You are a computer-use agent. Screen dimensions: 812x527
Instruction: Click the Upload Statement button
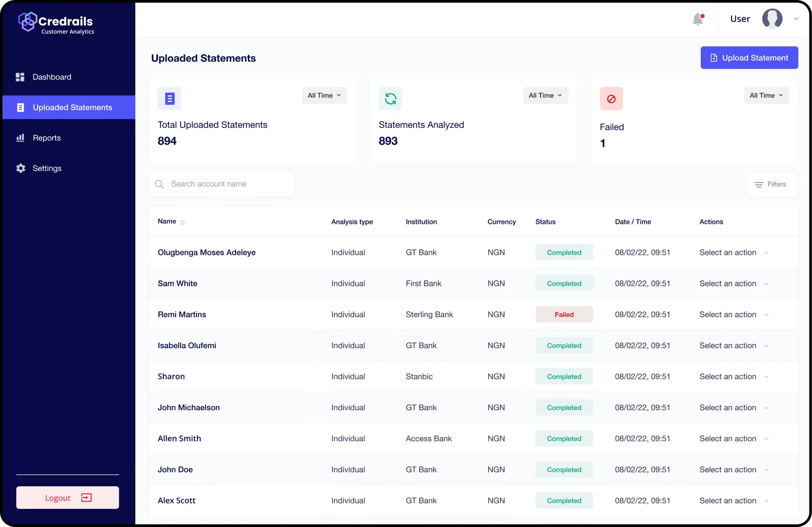(x=749, y=58)
